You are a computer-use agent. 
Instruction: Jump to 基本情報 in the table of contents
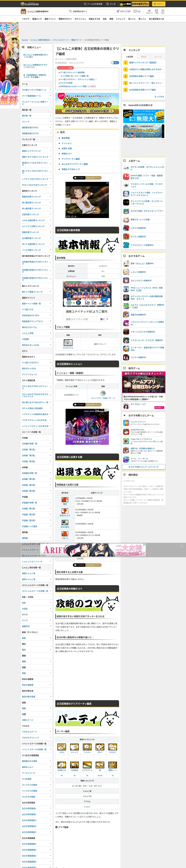(x=65, y=138)
